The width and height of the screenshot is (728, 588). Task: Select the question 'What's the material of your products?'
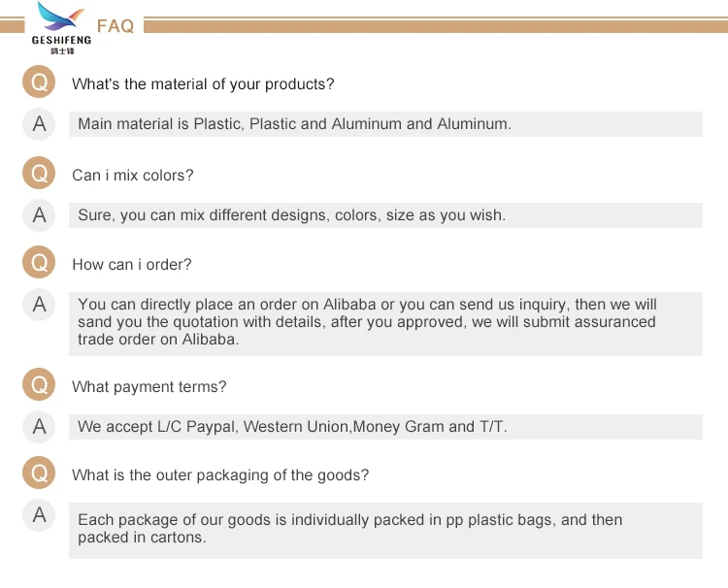click(x=203, y=84)
